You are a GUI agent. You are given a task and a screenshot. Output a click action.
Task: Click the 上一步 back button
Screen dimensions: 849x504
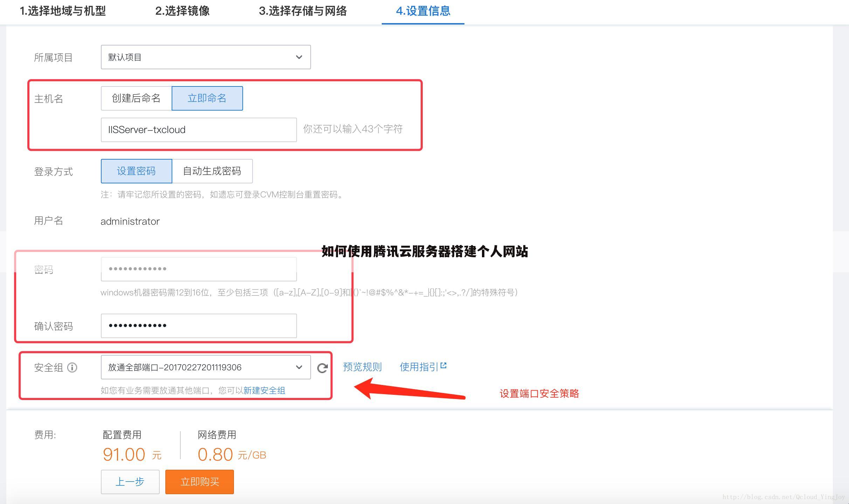[x=130, y=482]
